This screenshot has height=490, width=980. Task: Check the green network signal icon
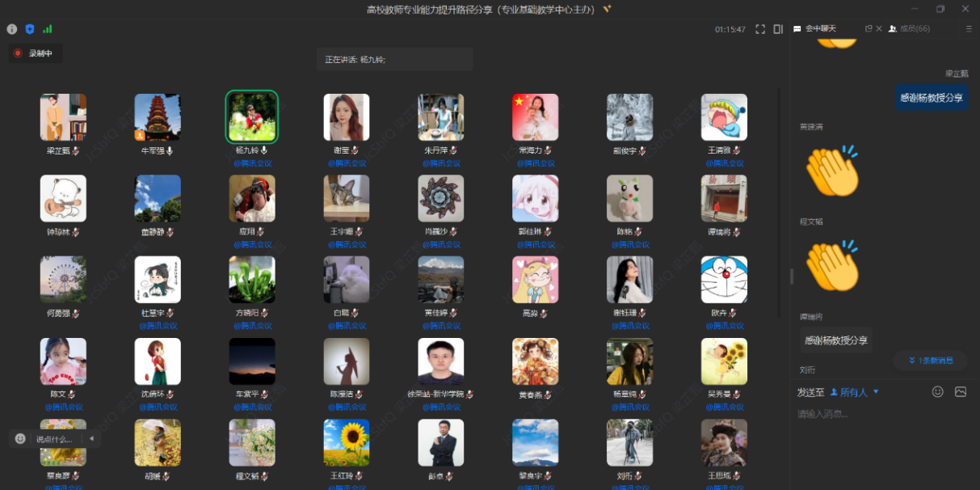(48, 29)
